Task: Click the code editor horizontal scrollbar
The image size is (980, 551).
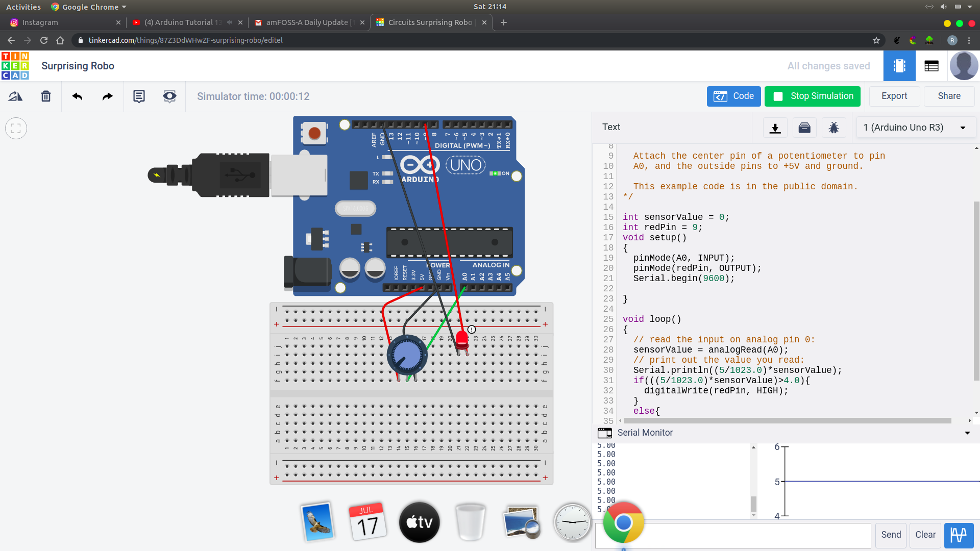Action: coord(788,421)
